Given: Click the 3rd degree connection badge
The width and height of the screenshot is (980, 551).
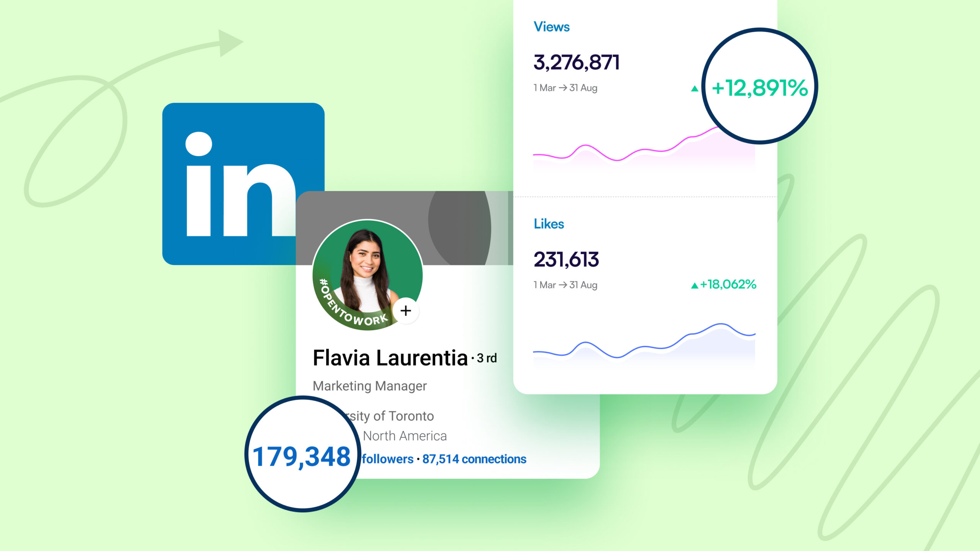Looking at the screenshot, I should point(487,358).
